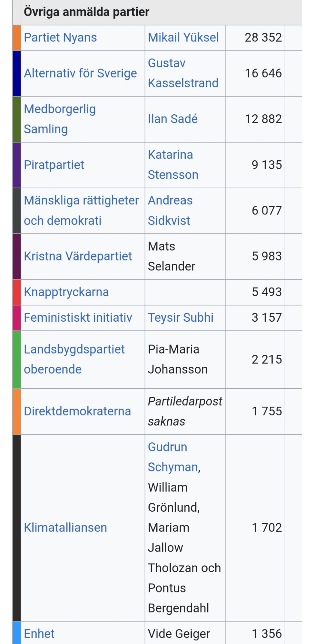Open the Kristna Värdepartiet article
This screenshot has height=644, width=314.
pyautogui.click(x=78, y=256)
